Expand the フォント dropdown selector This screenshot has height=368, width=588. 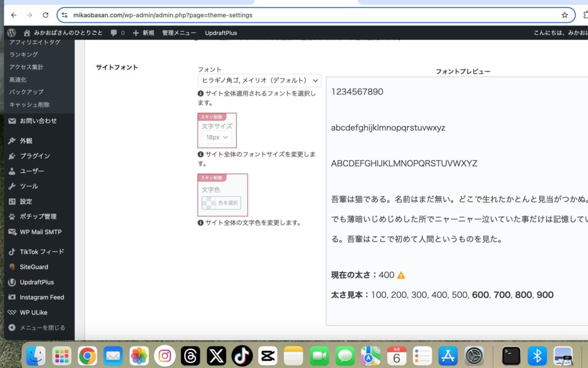(x=259, y=80)
